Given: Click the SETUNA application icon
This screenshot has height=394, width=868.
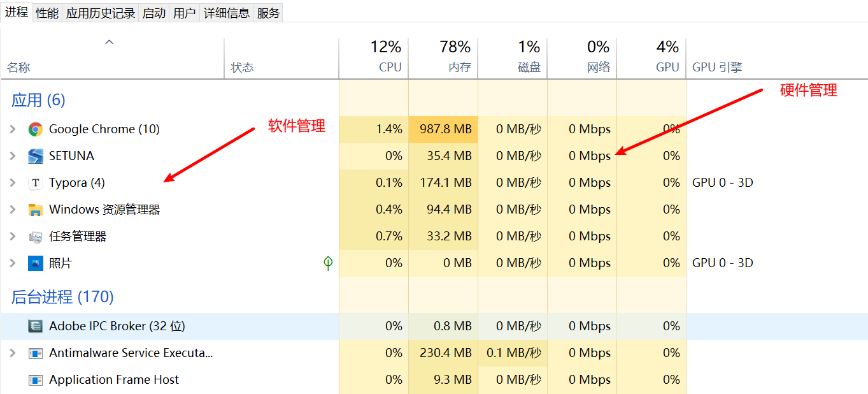Looking at the screenshot, I should pyautogui.click(x=35, y=156).
